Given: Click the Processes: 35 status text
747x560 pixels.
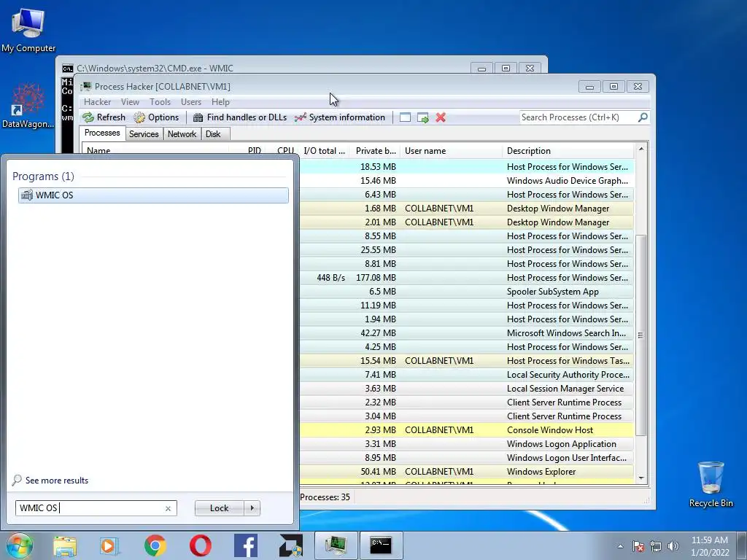Looking at the screenshot, I should point(325,497).
